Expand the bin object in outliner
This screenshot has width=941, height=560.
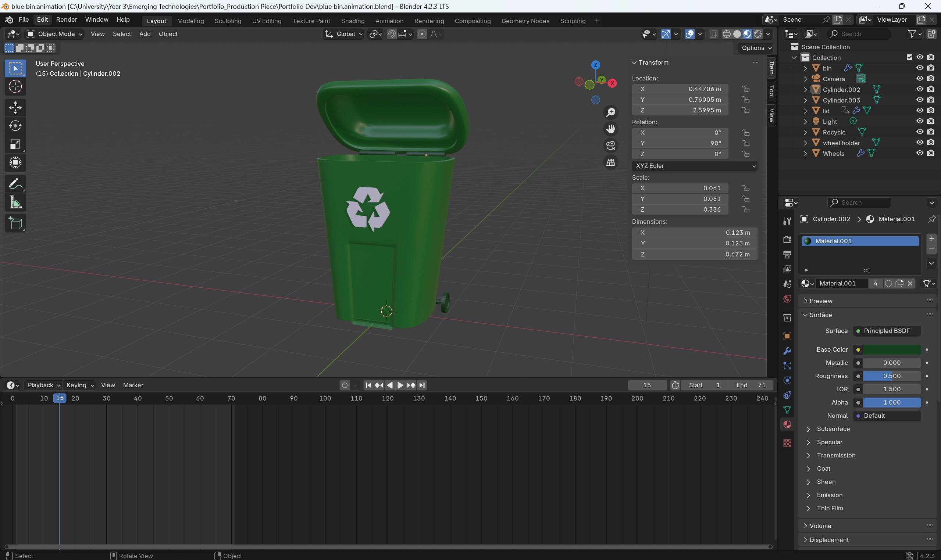coord(805,68)
